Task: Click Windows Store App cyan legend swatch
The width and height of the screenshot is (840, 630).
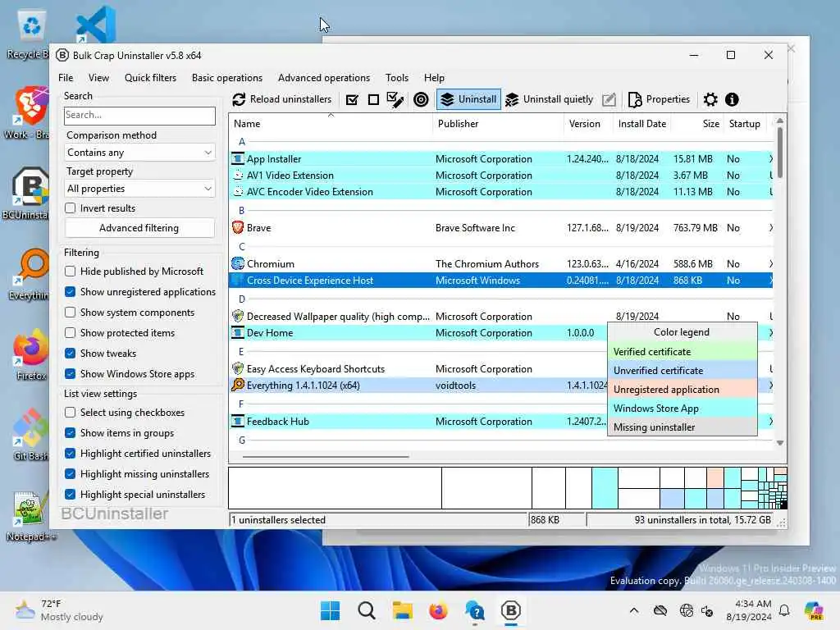Action: (682, 409)
